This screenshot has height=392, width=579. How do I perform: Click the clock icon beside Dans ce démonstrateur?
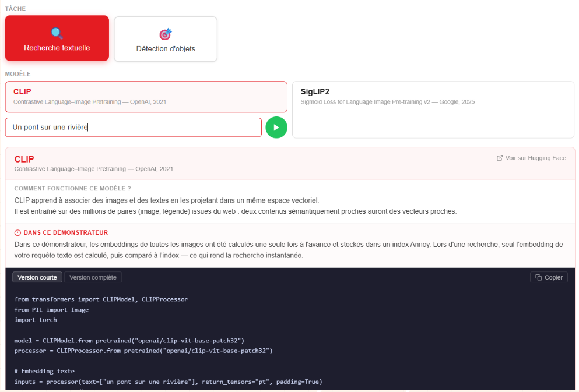(x=17, y=232)
